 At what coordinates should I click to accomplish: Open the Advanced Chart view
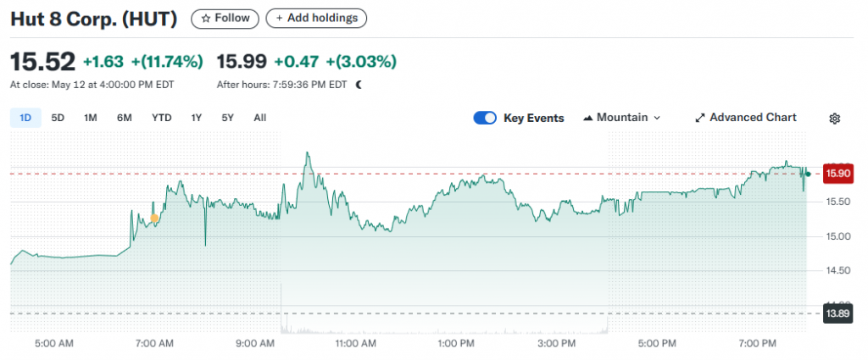[x=746, y=118]
